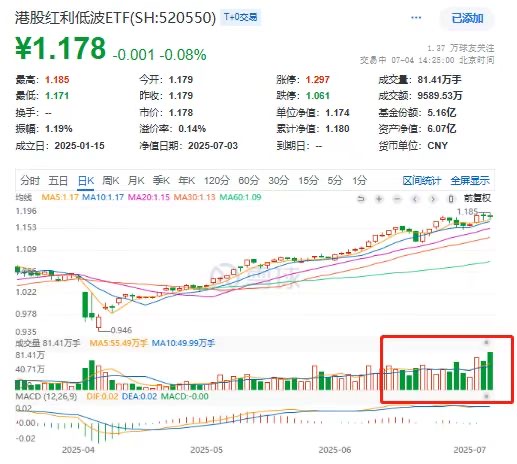Click the 资产净值 6.07亿 value
This screenshot has width=517, height=464.
[442, 129]
